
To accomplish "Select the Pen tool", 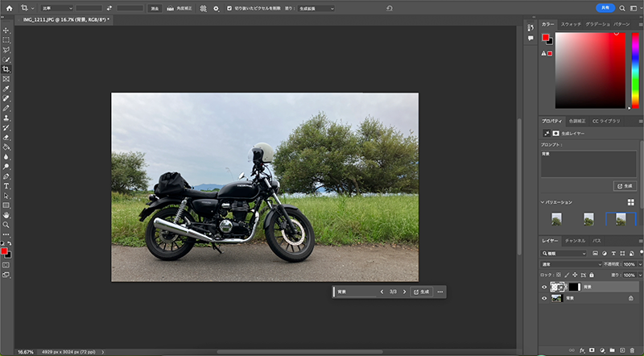I will point(6,176).
